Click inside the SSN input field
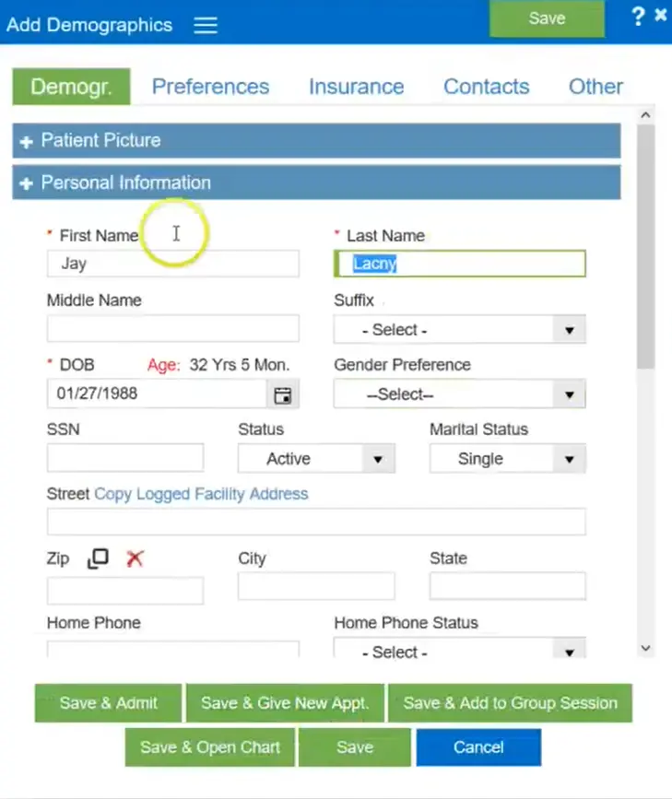 (124, 458)
